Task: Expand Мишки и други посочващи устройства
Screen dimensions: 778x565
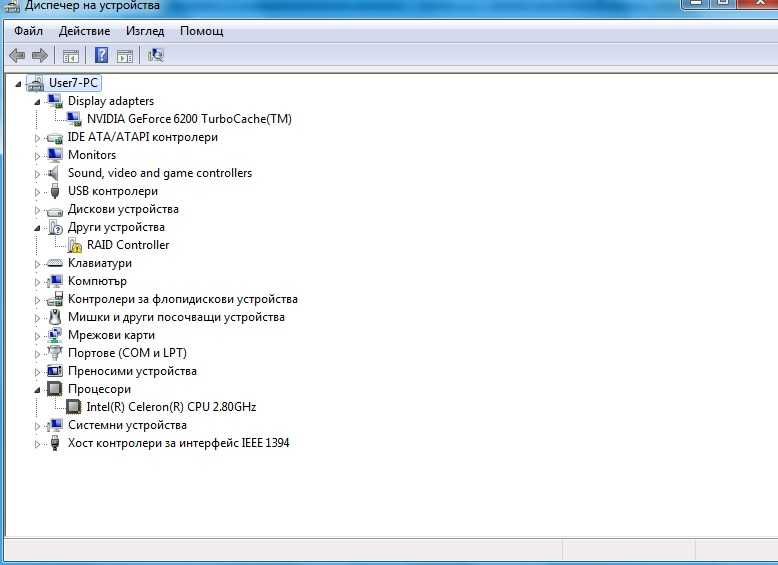Action: click(37, 318)
